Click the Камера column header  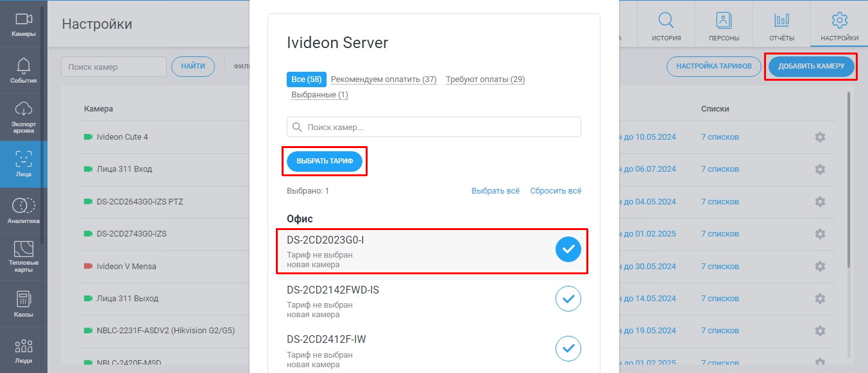click(x=98, y=109)
